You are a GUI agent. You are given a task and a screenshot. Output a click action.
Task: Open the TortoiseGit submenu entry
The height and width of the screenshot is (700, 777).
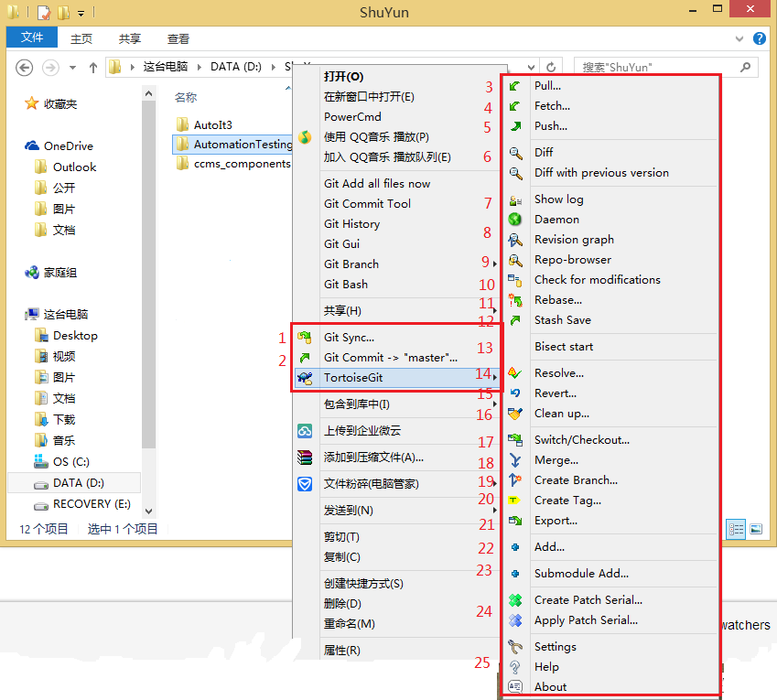(396, 378)
